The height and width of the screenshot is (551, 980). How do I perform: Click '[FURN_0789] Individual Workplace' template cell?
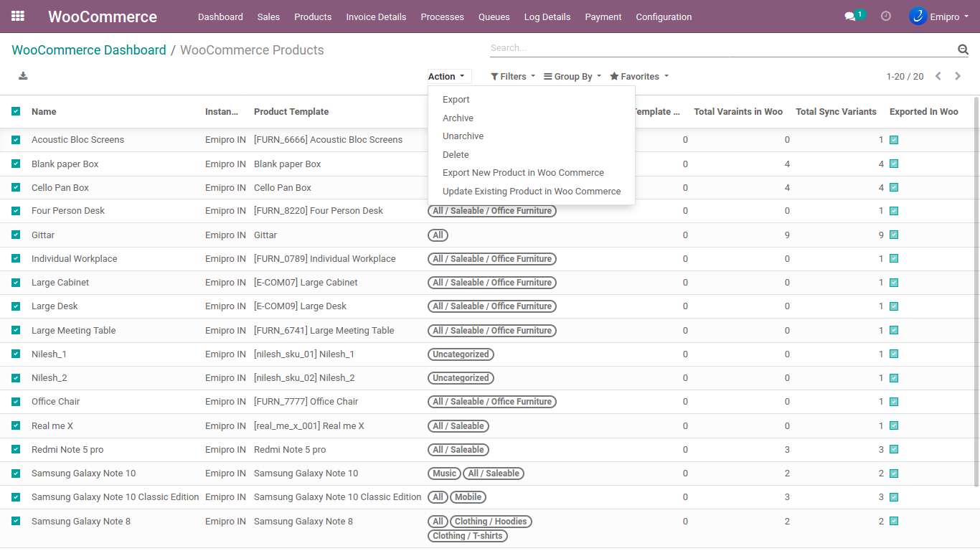point(325,259)
